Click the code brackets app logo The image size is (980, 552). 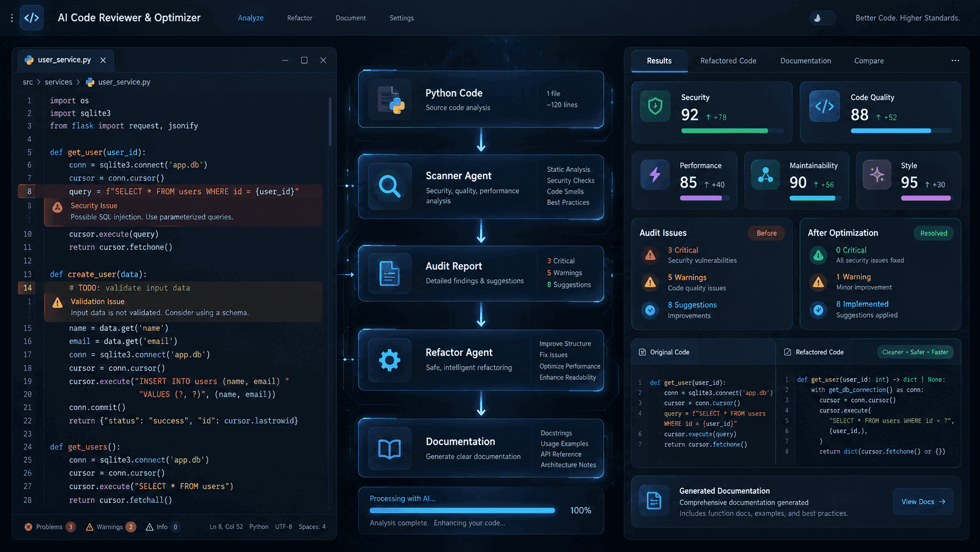pyautogui.click(x=32, y=18)
